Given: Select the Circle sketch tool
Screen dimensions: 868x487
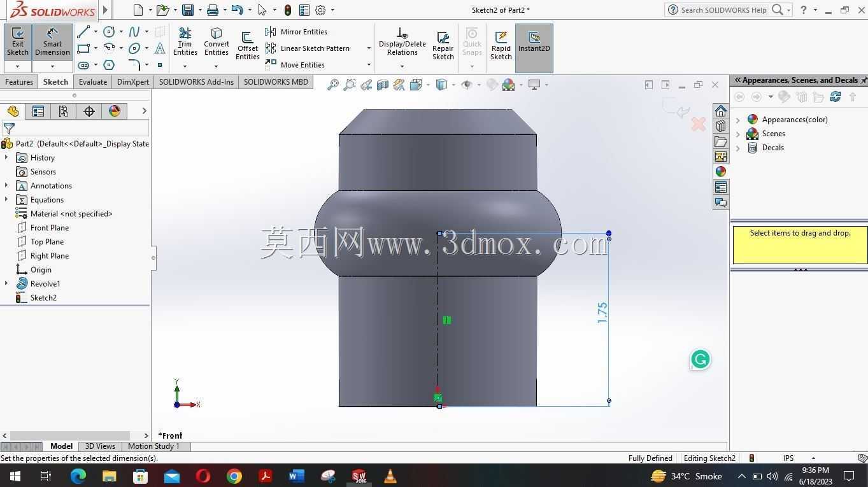Looking at the screenshot, I should click(109, 32).
